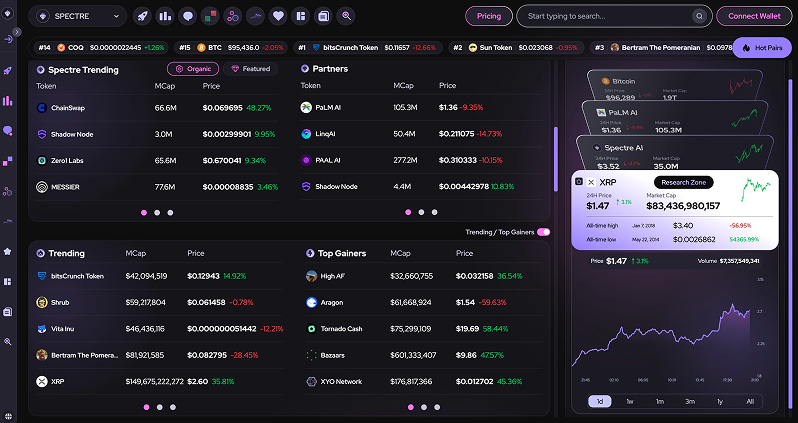The image size is (798, 423).
Task: Click the rocket icon in the top toolbar
Action: coord(142,16)
